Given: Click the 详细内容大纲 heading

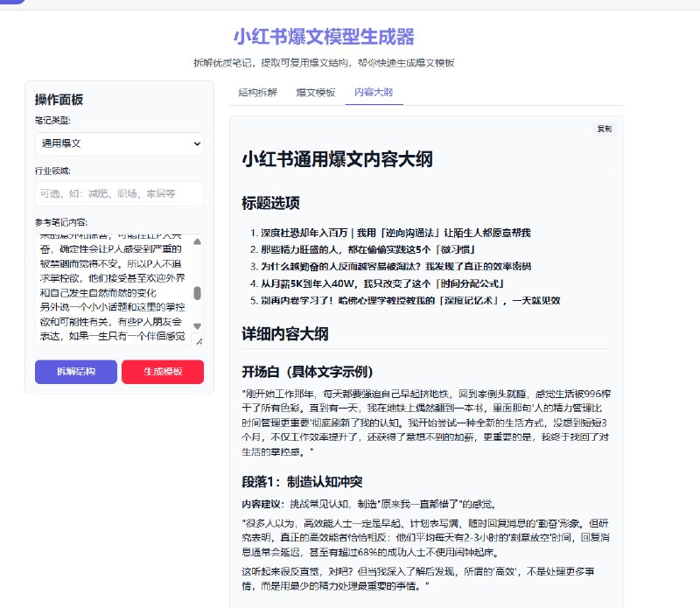Looking at the screenshot, I should click(x=285, y=334).
